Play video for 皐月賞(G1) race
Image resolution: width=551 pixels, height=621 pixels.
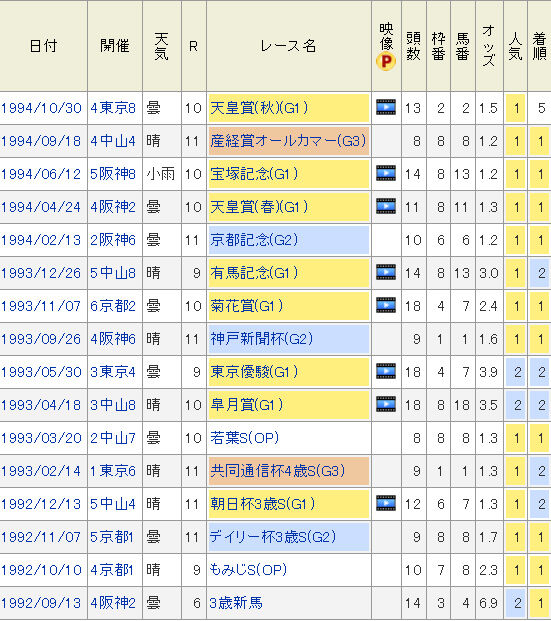pos(386,404)
